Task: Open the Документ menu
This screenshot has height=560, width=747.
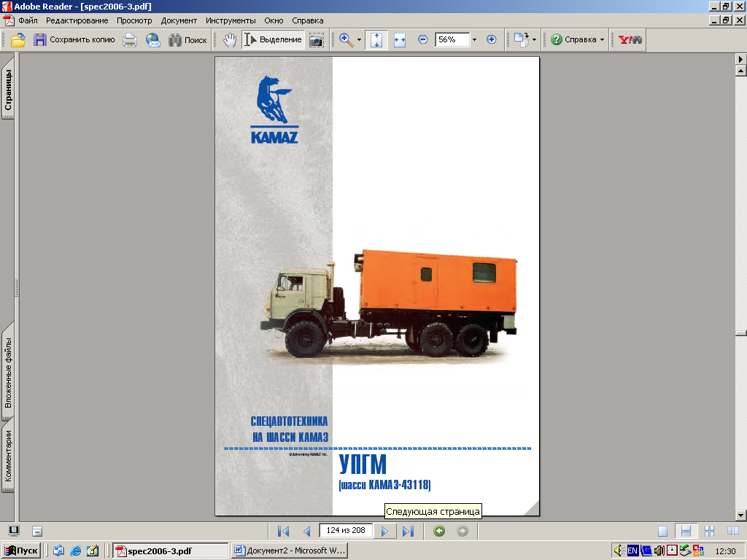Action: [179, 20]
